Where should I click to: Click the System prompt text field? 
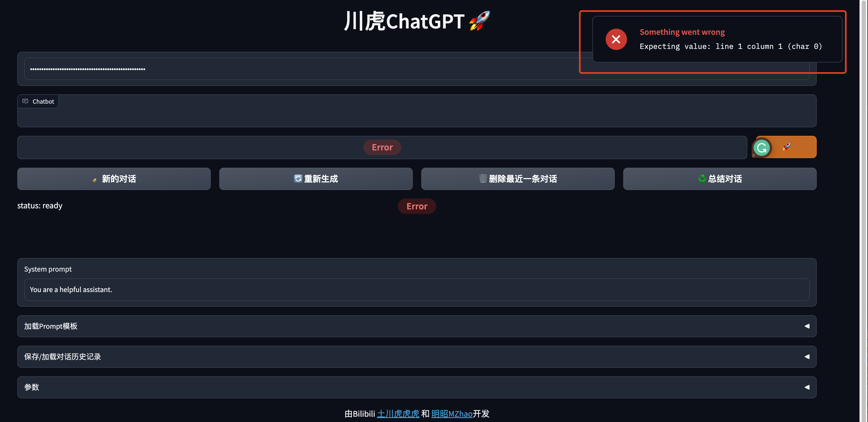[417, 290]
